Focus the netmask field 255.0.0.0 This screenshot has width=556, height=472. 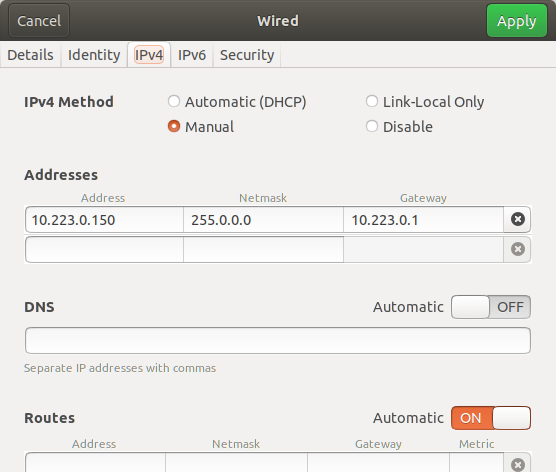click(x=263, y=220)
